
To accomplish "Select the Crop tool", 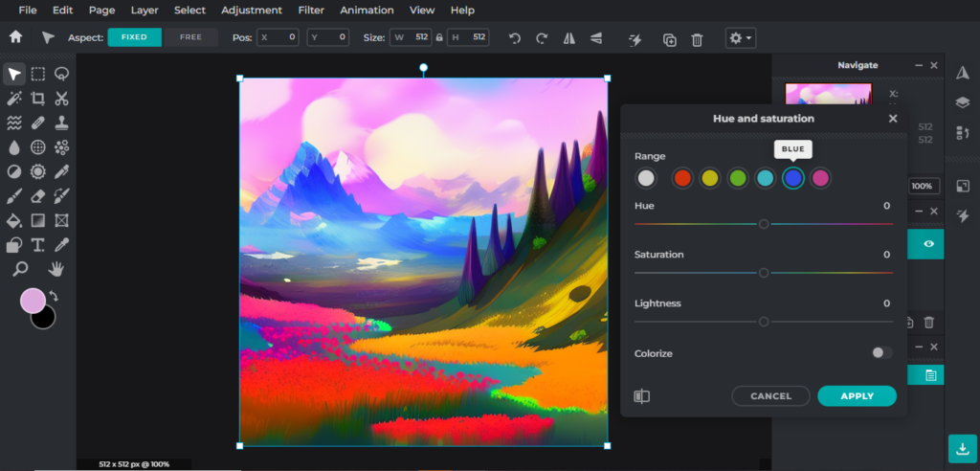I will [38, 99].
